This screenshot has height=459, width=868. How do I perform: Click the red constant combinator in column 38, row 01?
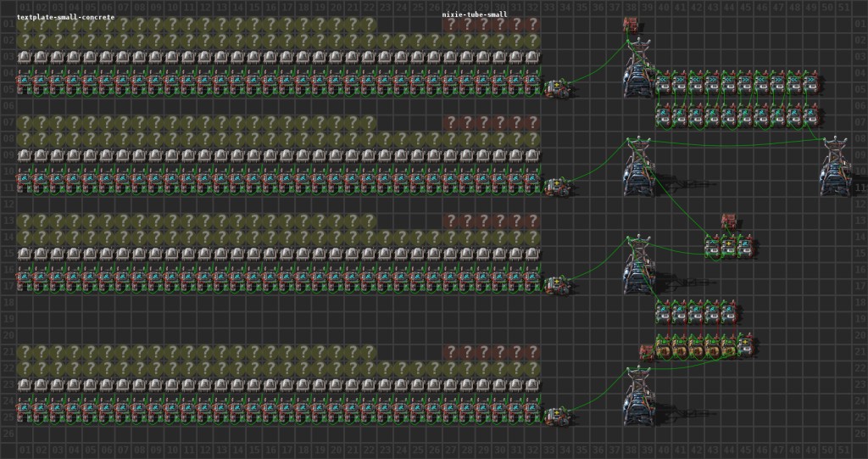[x=631, y=25]
